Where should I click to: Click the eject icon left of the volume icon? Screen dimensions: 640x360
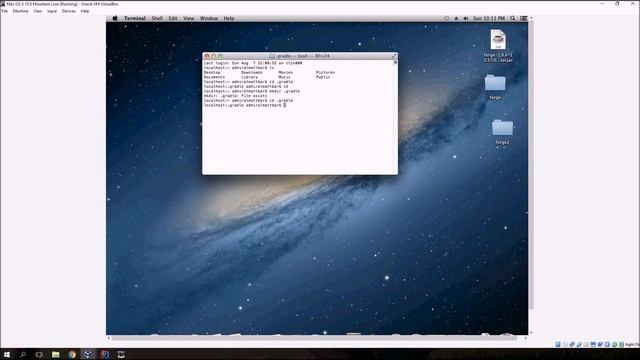(x=456, y=18)
